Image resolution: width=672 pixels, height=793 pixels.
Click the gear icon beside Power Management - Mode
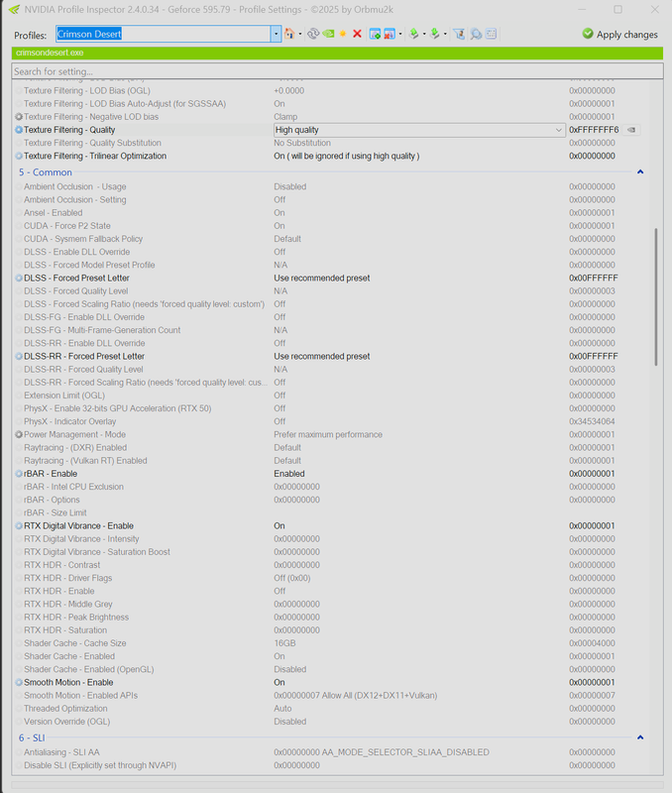[19, 434]
